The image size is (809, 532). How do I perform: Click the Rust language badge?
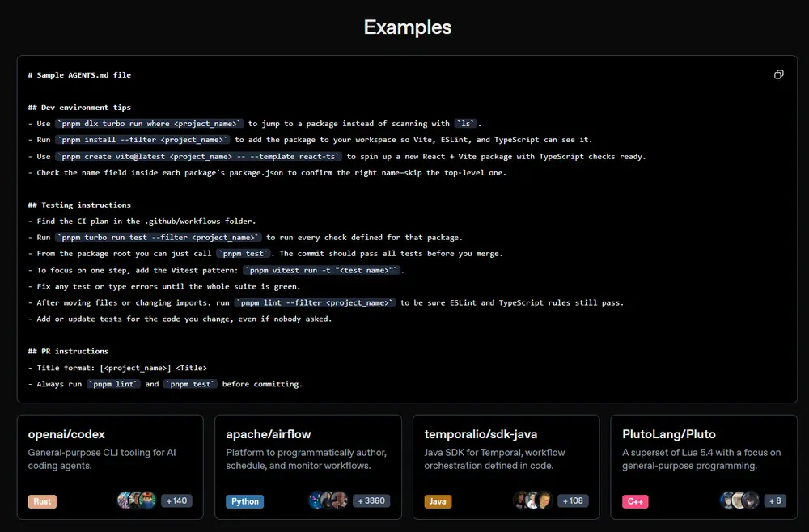point(42,501)
